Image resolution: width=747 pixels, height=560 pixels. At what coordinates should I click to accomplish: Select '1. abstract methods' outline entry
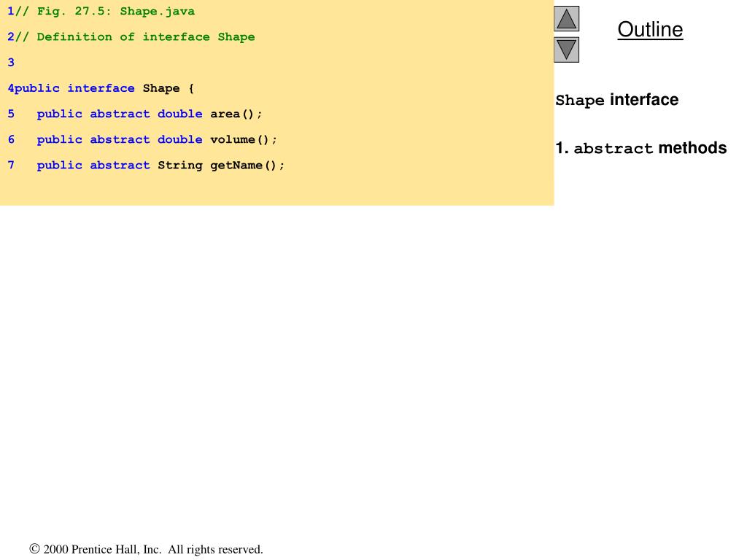pyautogui.click(x=641, y=148)
